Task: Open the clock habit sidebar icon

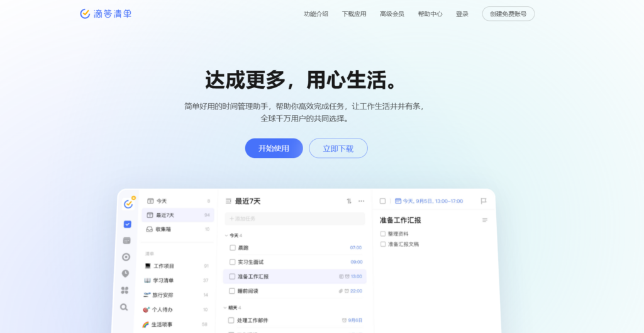Action: [x=125, y=273]
